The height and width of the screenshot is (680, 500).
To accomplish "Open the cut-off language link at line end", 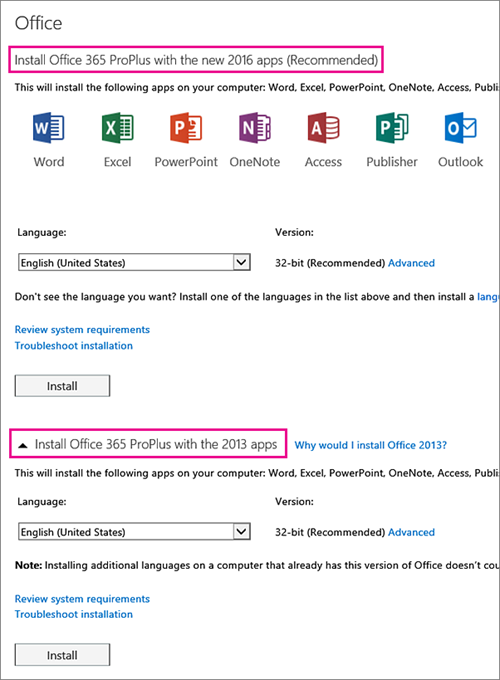I will click(x=488, y=297).
